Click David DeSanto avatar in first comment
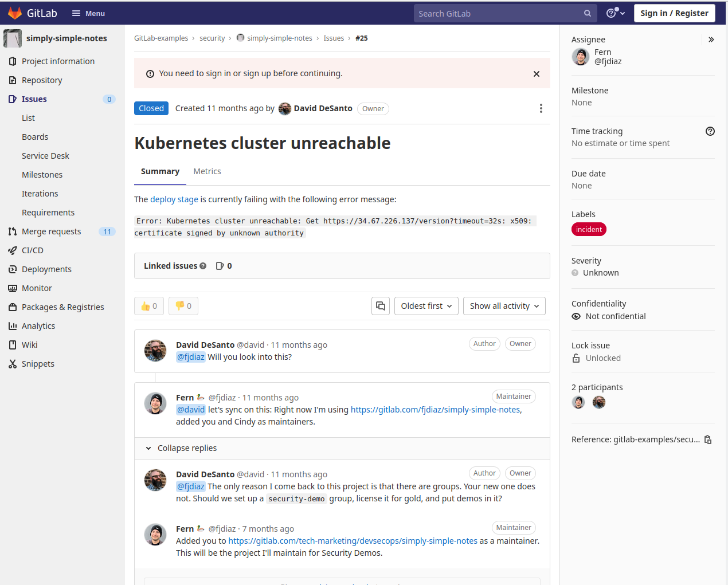Image resolution: width=728 pixels, height=585 pixels. [x=155, y=351]
